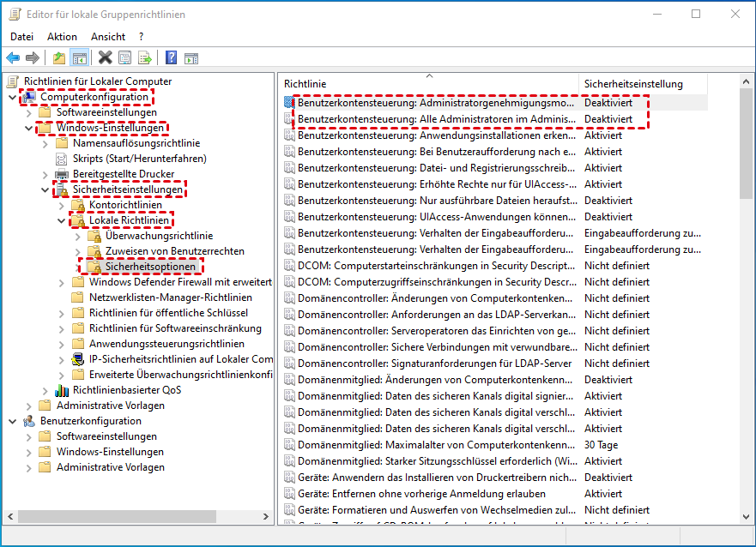Image resolution: width=756 pixels, height=547 pixels.
Task: Click the Bereitgestellte Drucker printer icon
Action: point(62,174)
